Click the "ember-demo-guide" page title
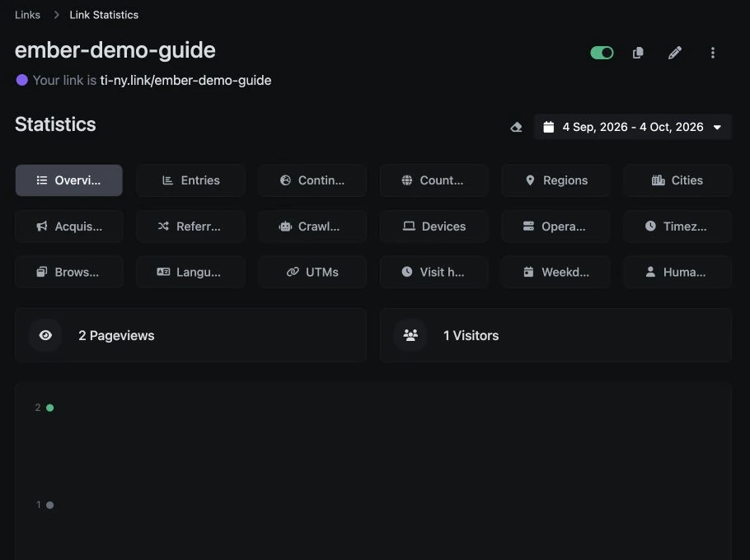The image size is (750, 560). [x=115, y=51]
